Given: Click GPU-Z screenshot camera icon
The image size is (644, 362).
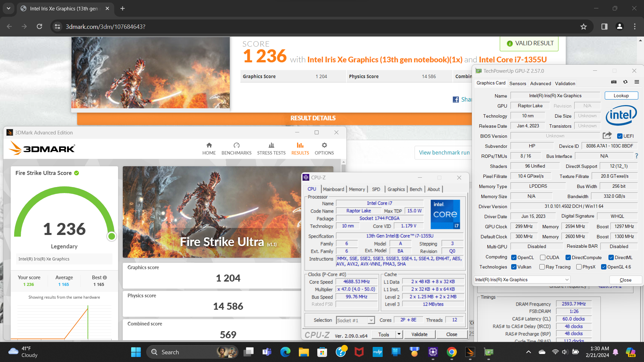Looking at the screenshot, I should tap(614, 82).
